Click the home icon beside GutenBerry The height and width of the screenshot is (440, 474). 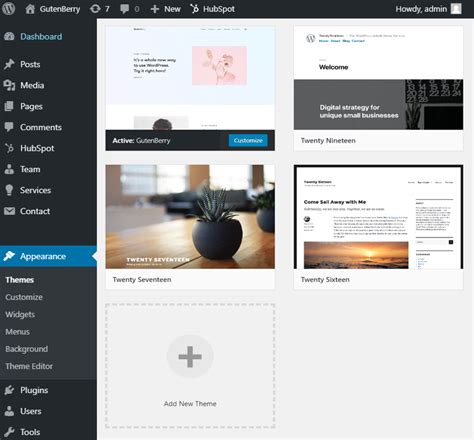point(30,9)
